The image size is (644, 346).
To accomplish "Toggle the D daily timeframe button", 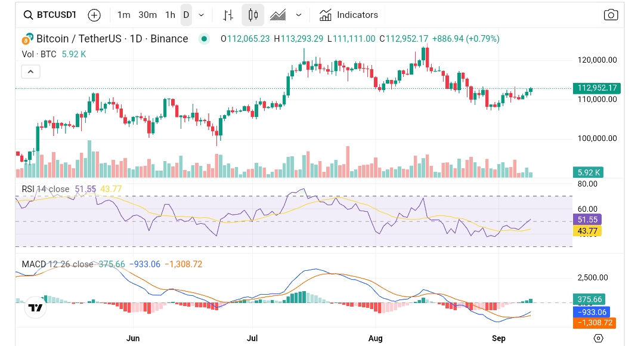I will pyautogui.click(x=185, y=15).
